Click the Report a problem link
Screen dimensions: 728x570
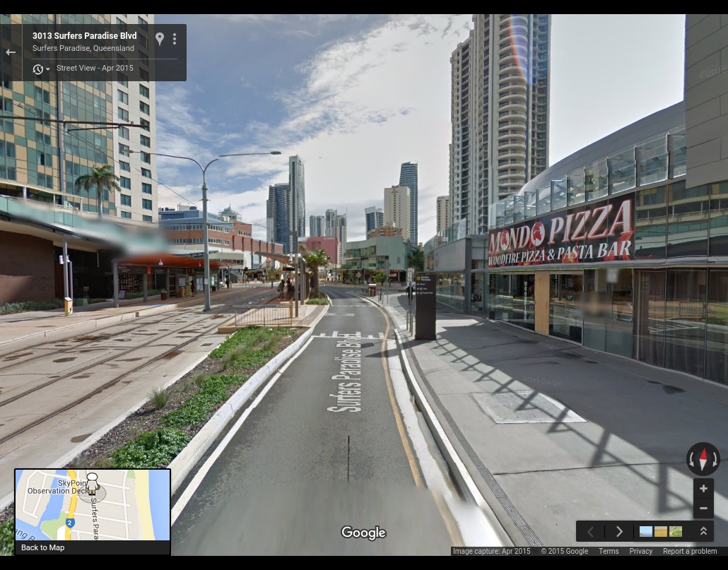pos(689,551)
